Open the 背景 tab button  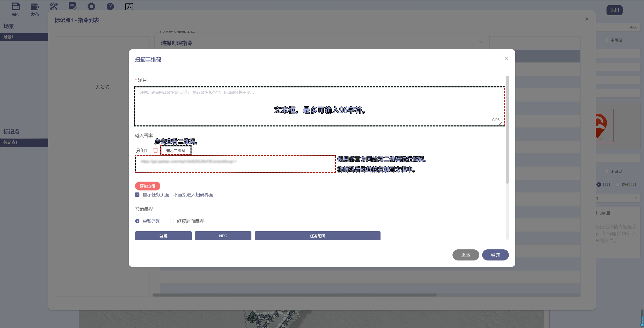163,236
